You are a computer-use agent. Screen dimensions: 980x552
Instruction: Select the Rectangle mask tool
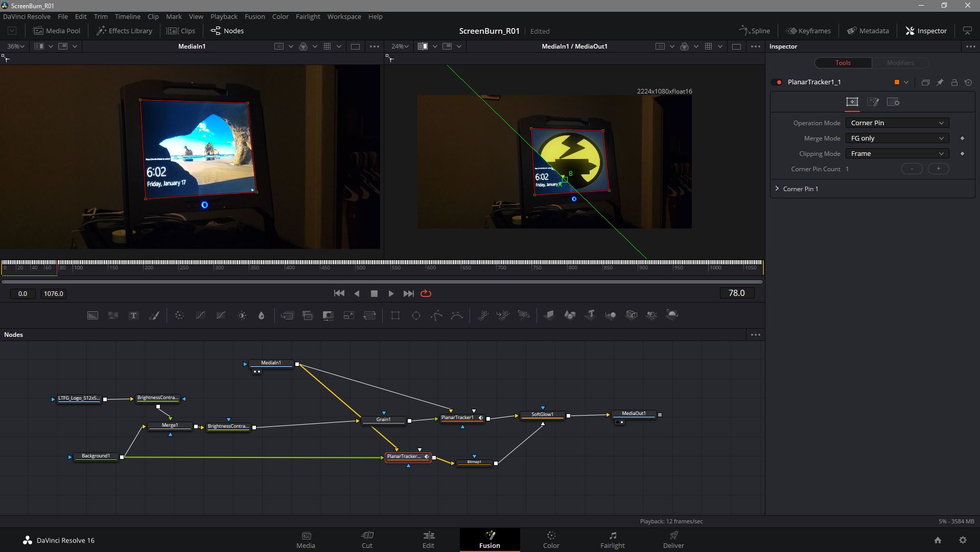click(x=395, y=315)
